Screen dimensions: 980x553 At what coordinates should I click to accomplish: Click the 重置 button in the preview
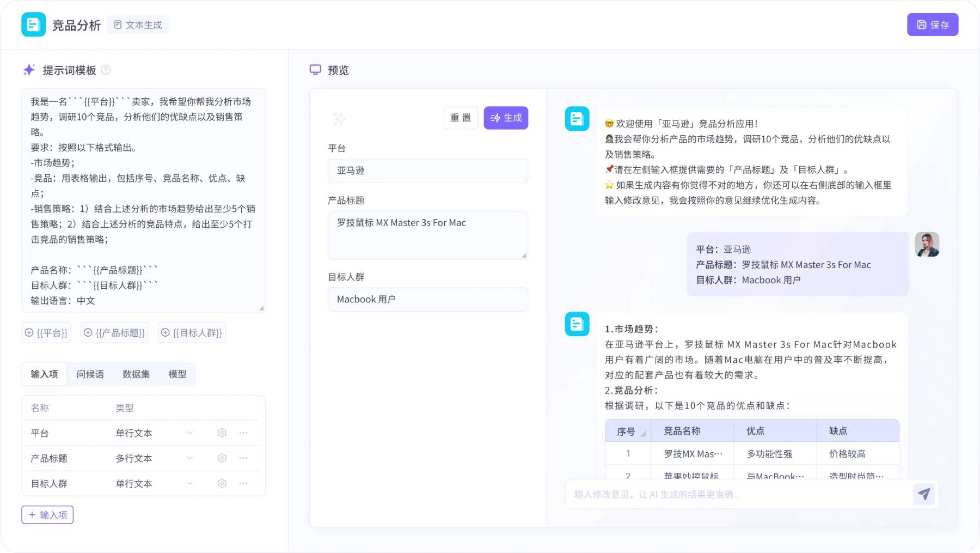[x=460, y=118]
